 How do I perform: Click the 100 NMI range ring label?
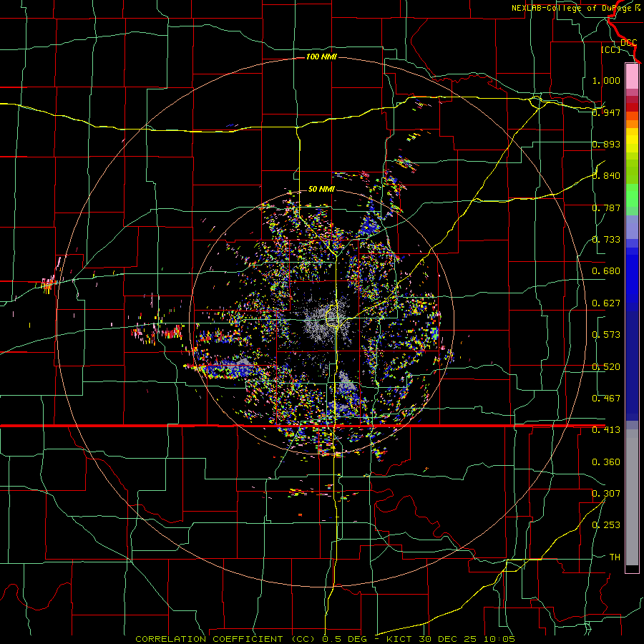tap(321, 57)
